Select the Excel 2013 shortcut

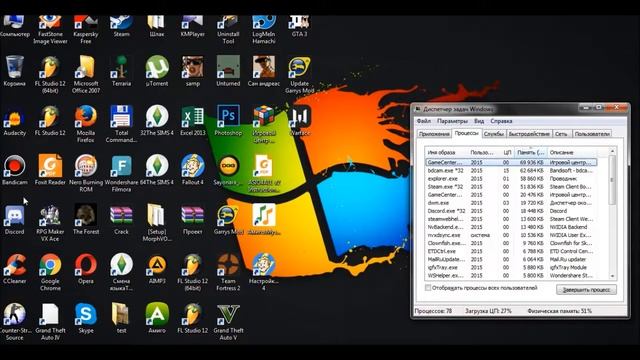click(x=193, y=120)
